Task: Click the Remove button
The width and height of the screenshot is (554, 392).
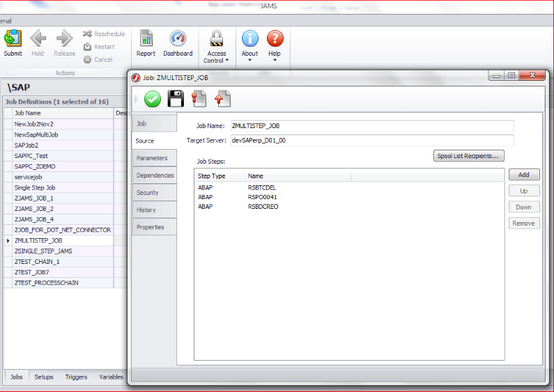Action: pyautogui.click(x=524, y=224)
